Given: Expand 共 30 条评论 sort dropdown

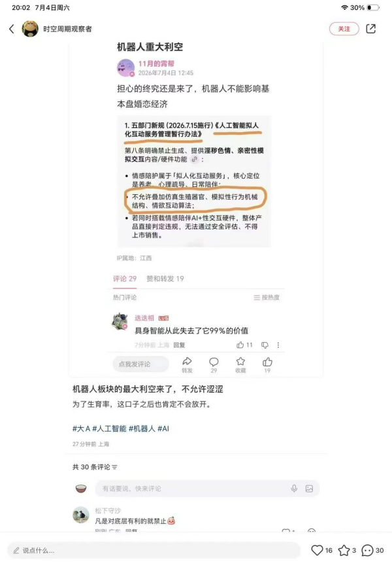Looking at the screenshot, I should click(x=114, y=467).
